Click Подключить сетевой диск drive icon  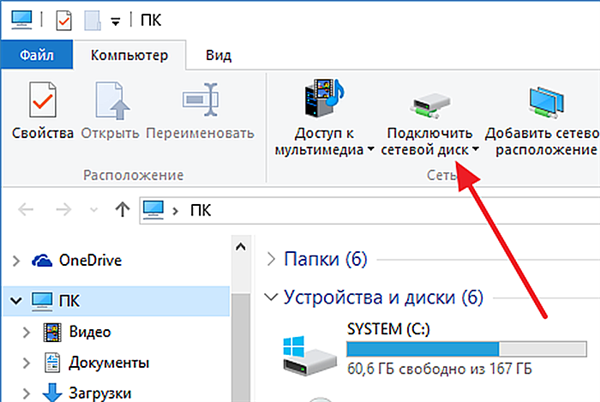pos(430,104)
